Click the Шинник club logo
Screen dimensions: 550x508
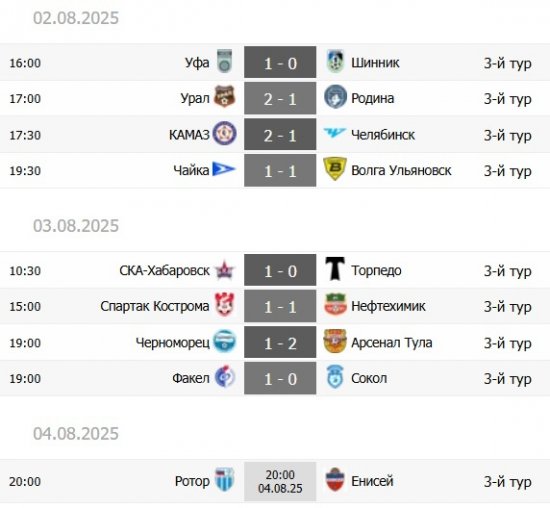(335, 61)
